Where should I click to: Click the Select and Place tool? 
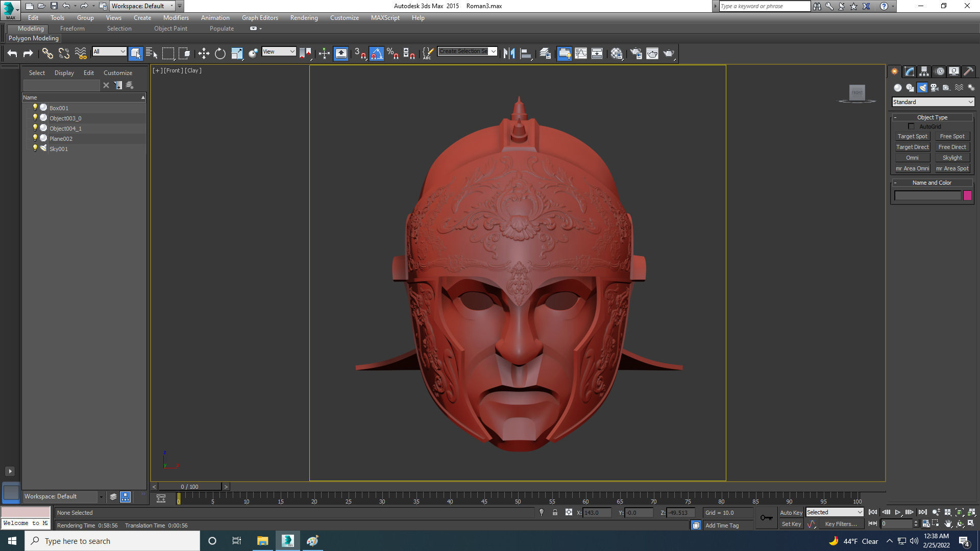coord(253,53)
